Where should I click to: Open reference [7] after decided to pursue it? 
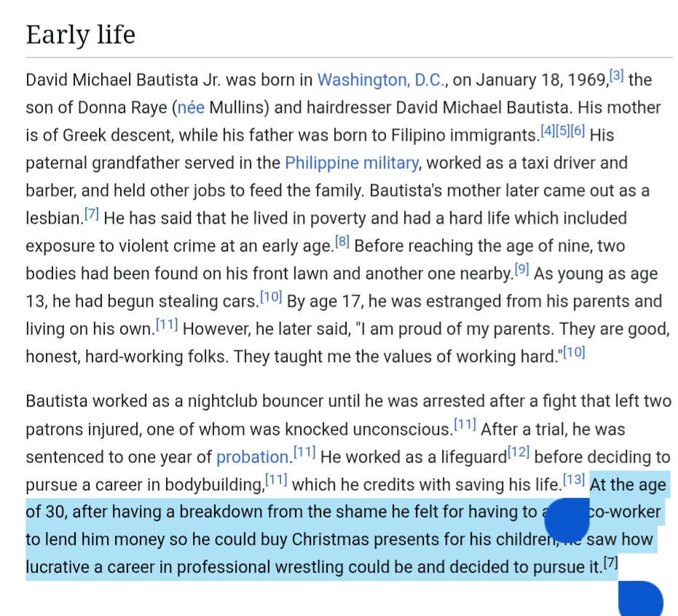[610, 563]
